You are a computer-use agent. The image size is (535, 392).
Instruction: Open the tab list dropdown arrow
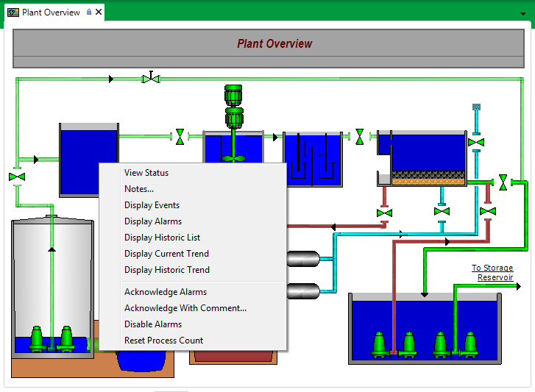pos(523,13)
